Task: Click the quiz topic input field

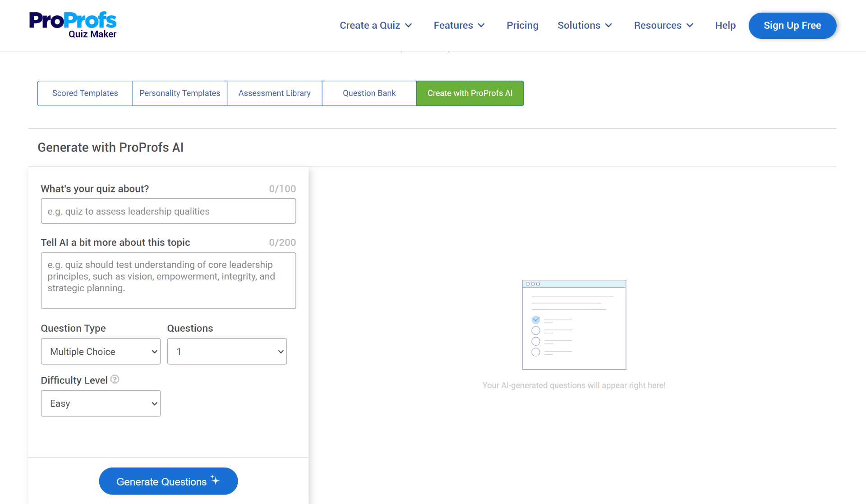Action: coord(168,211)
